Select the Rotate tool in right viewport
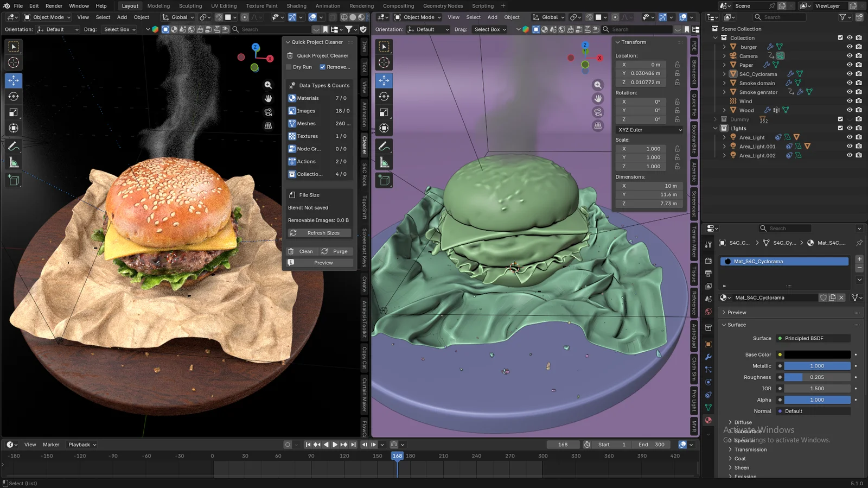This screenshot has height=488, width=868. click(x=384, y=97)
